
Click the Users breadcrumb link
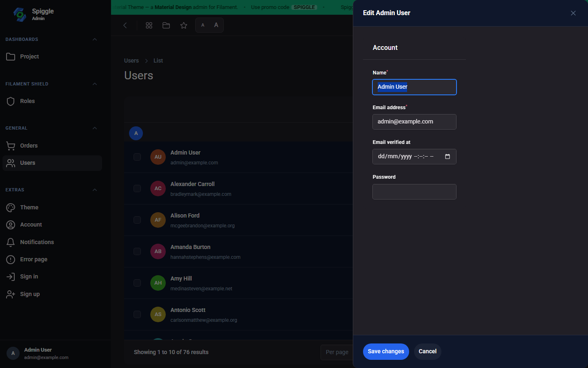131,61
